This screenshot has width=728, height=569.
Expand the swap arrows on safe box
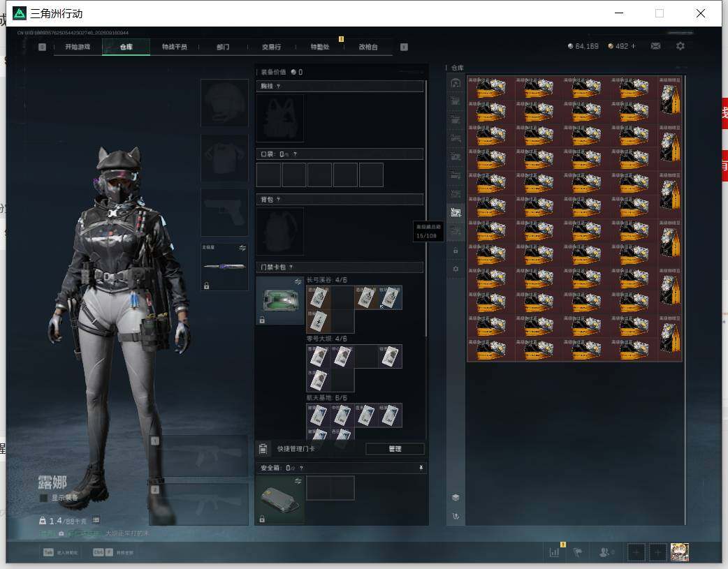point(298,481)
